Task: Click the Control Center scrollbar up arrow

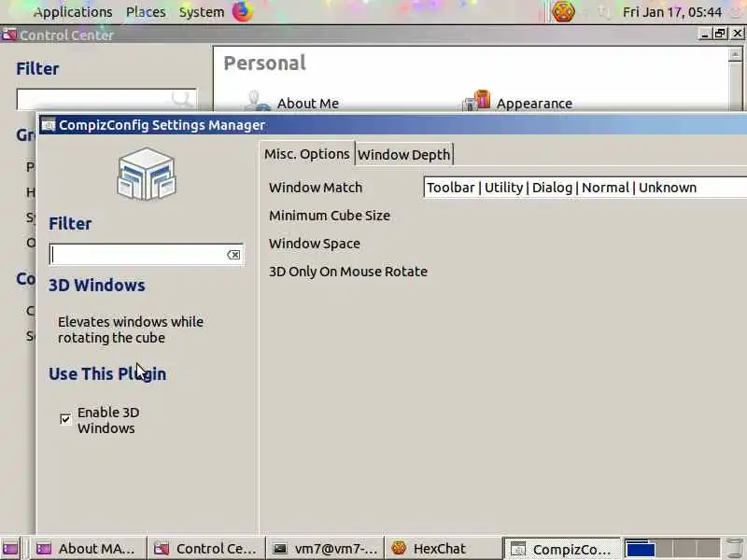Action: 735,54
